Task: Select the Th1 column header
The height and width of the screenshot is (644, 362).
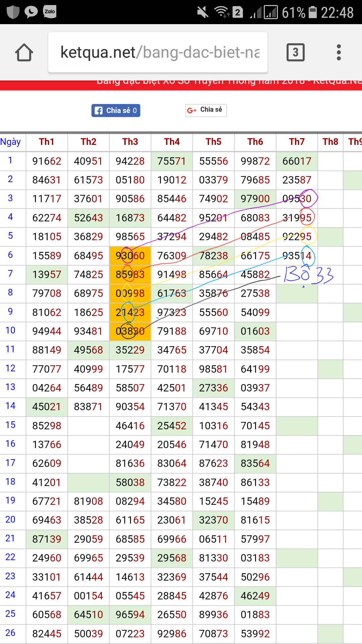Action: click(47, 142)
